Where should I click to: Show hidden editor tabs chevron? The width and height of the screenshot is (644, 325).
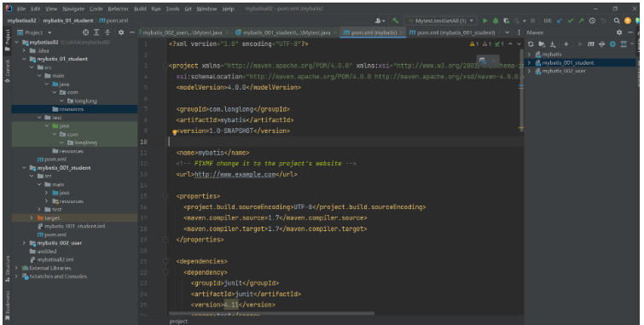[x=508, y=32]
